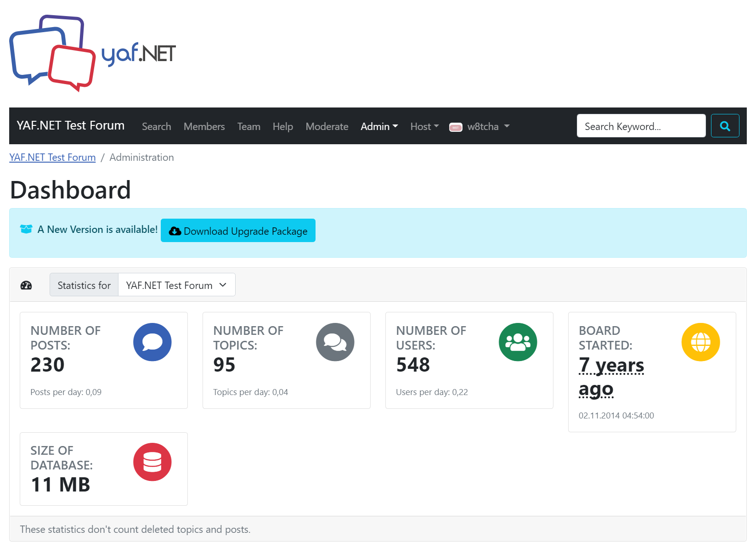Open the Moderate page
This screenshot has height=548, width=756.
tap(327, 126)
